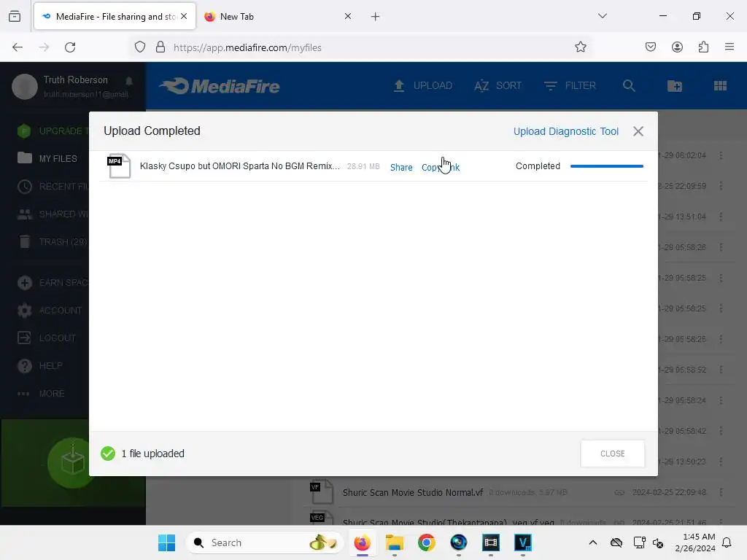Click the green box promo icon
The image size is (747, 560).
coord(72,462)
